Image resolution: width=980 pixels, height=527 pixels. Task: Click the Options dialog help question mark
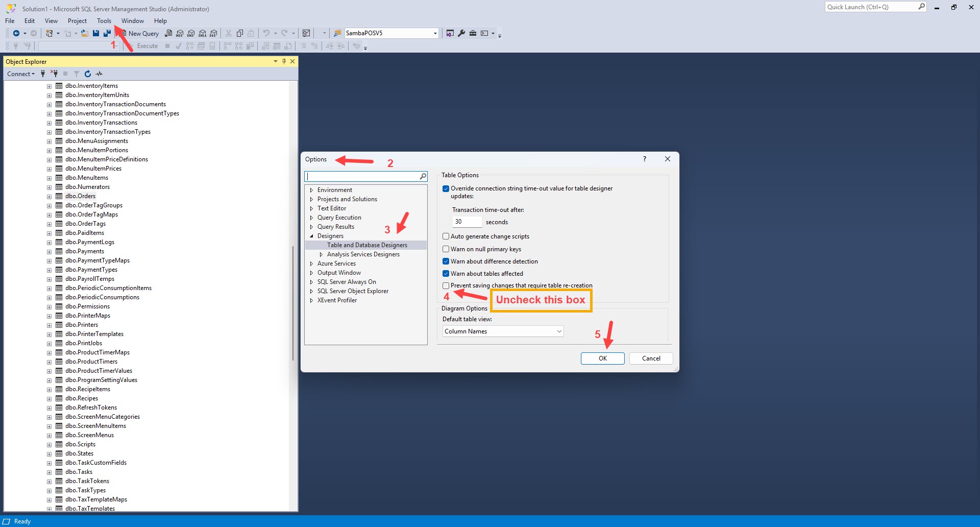point(645,159)
